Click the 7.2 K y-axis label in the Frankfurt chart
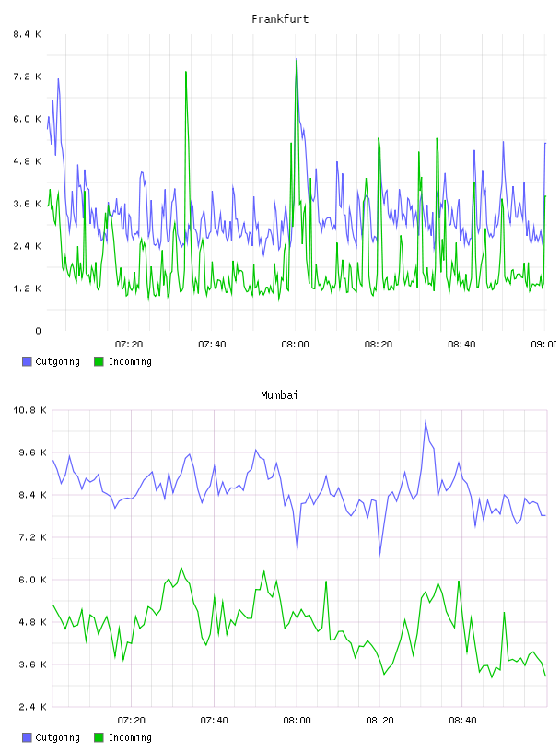The height and width of the screenshot is (752, 560). [27, 76]
